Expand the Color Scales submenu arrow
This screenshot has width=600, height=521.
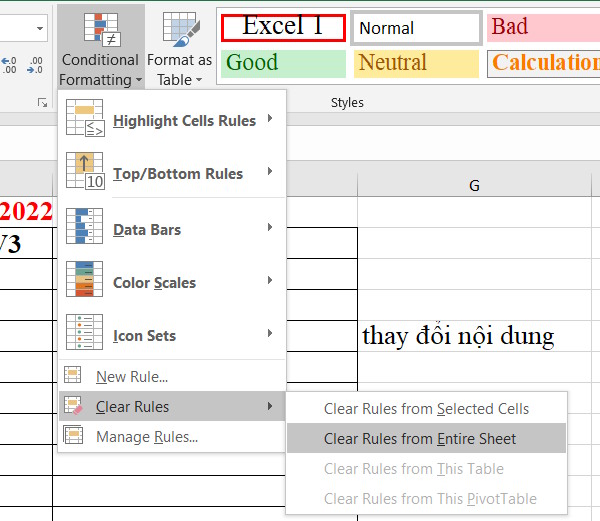click(270, 280)
